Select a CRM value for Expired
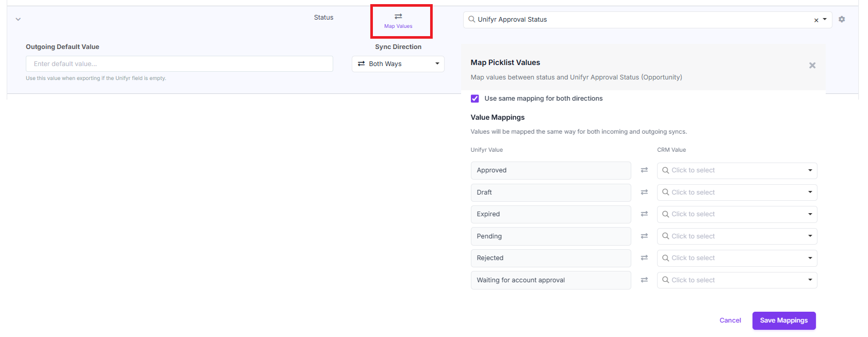 [x=737, y=214]
